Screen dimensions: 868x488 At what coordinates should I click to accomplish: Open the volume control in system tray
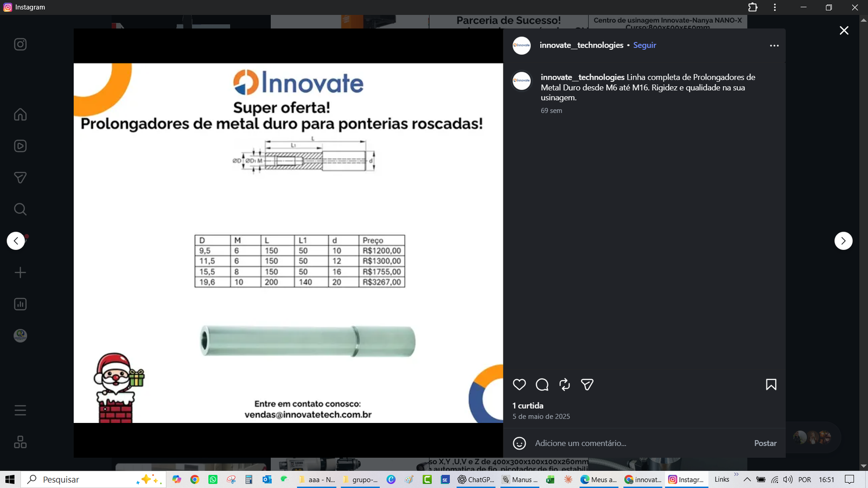coord(788,479)
